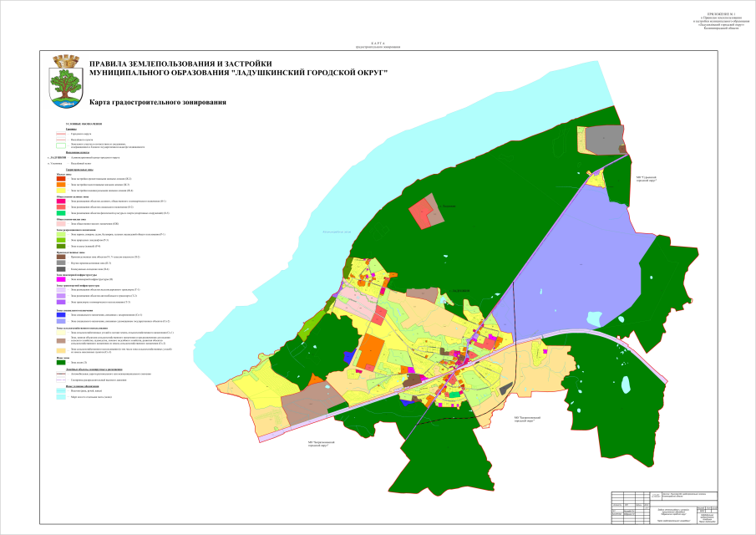The width and height of the screenshot is (756, 535).
Task: Select the olive green recreation legend swatch
Action: pyautogui.click(x=61, y=246)
